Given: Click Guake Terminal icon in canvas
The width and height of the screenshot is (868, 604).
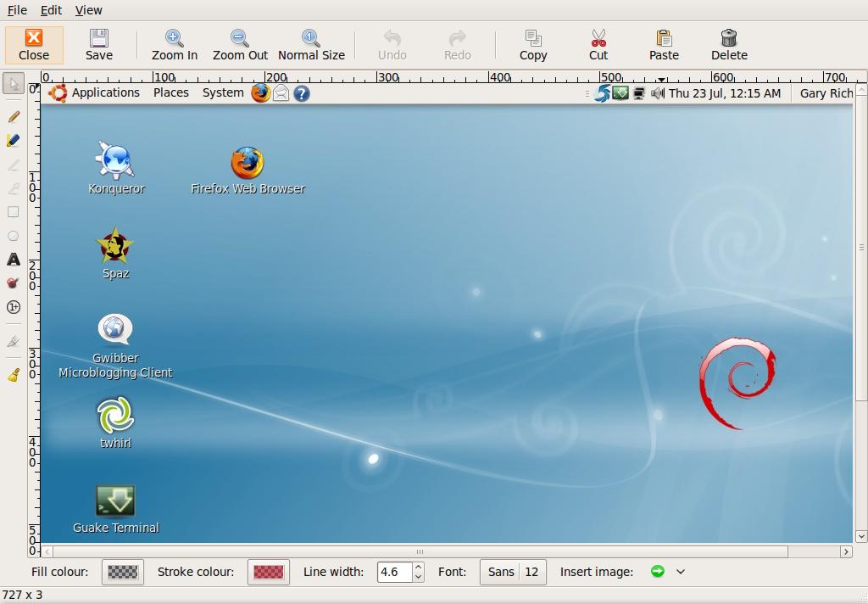Looking at the screenshot, I should (x=115, y=501).
